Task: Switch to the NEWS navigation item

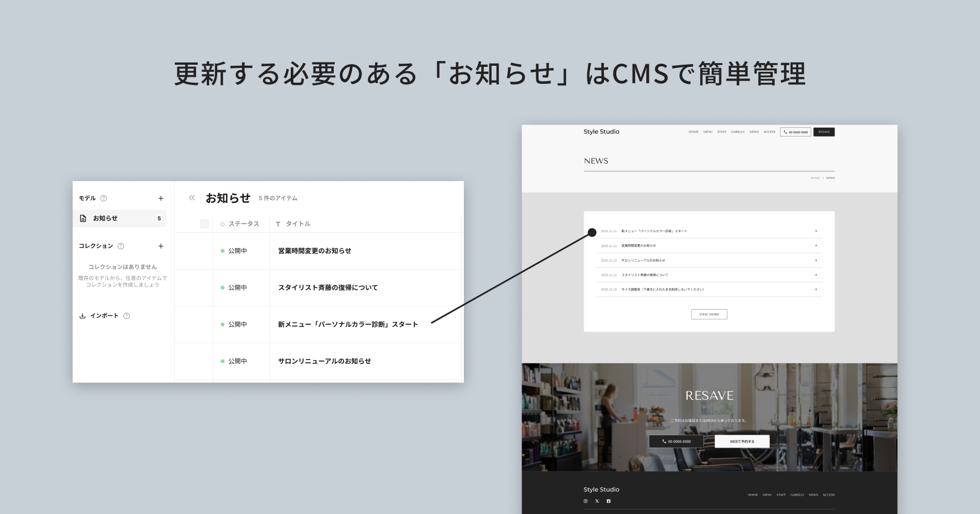Action: coord(754,132)
